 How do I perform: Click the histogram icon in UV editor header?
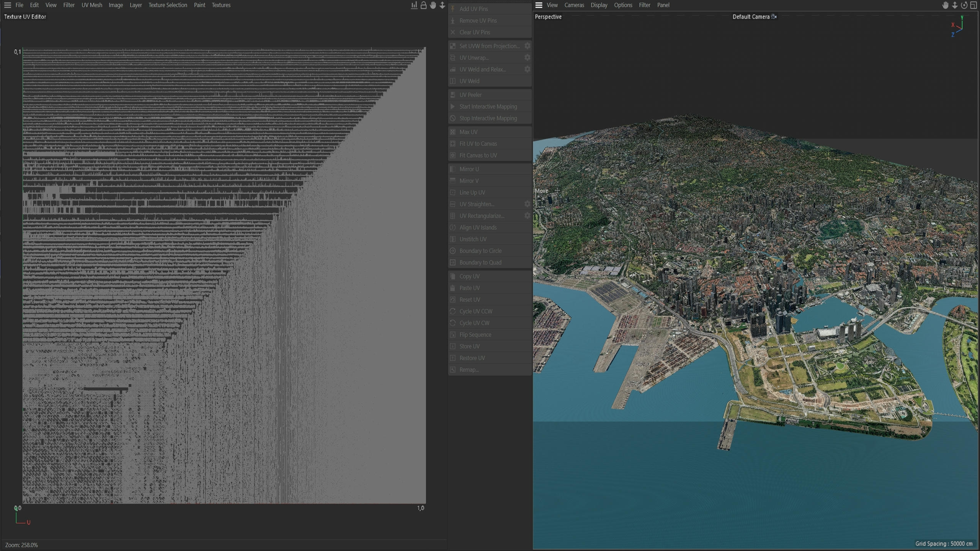click(x=414, y=5)
